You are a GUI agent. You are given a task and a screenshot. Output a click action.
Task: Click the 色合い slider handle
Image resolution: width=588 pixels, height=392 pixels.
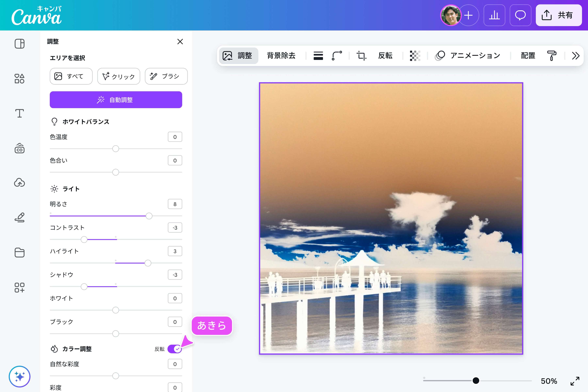(x=115, y=172)
